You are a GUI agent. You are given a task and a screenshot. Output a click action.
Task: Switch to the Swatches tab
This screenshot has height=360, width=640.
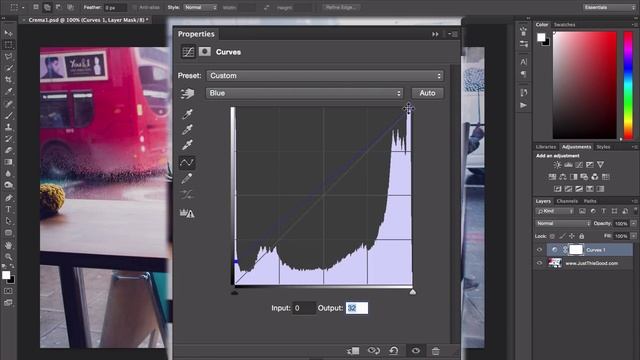564,25
